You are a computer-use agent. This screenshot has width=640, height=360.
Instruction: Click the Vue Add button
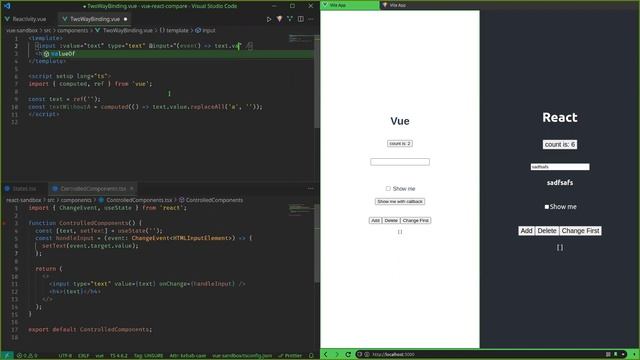pos(375,220)
